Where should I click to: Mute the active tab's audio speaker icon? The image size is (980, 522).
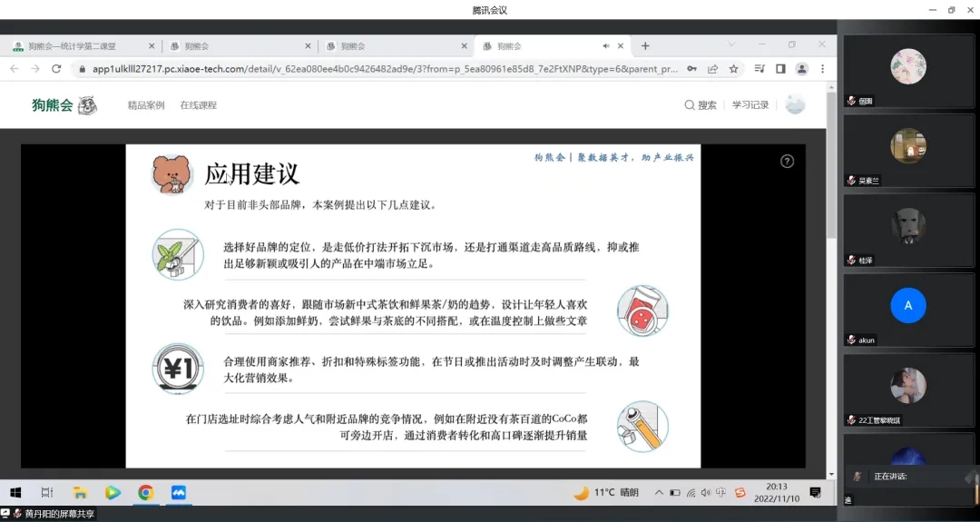coord(606,46)
